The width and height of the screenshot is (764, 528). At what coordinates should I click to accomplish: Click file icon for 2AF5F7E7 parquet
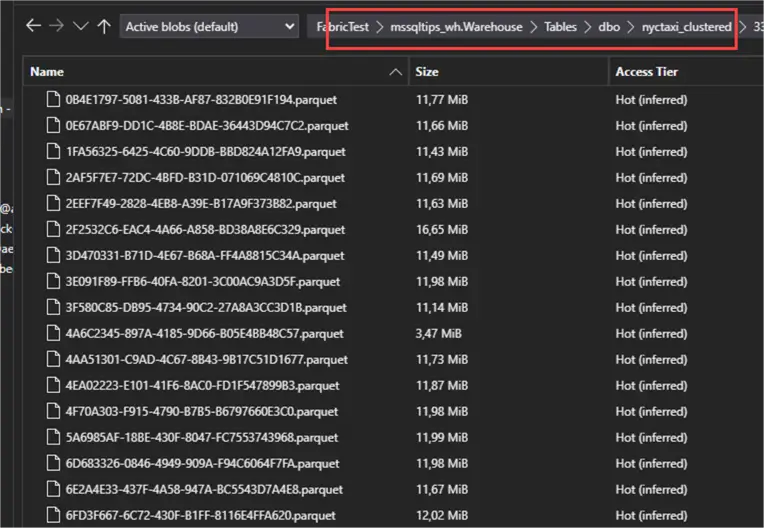click(53, 177)
